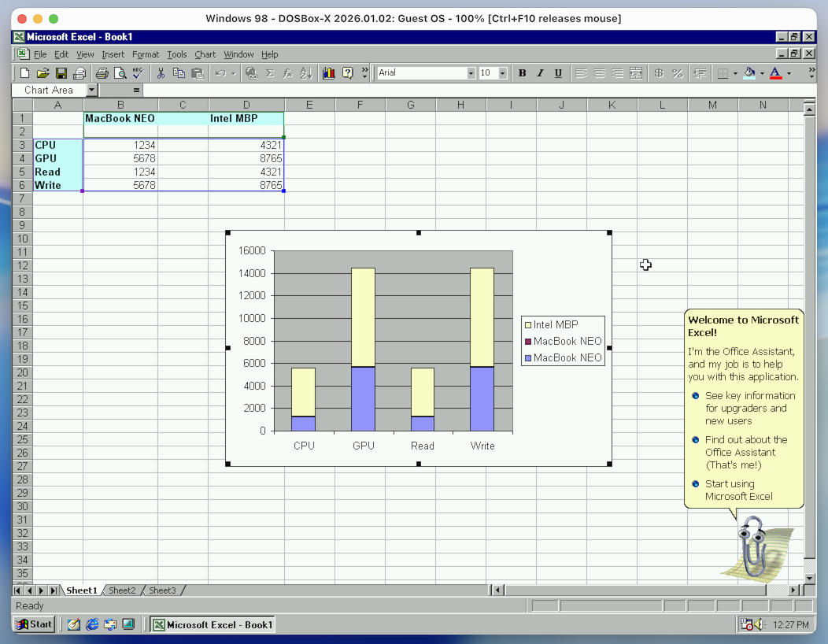Switch to Sheet3 tab

(162, 590)
